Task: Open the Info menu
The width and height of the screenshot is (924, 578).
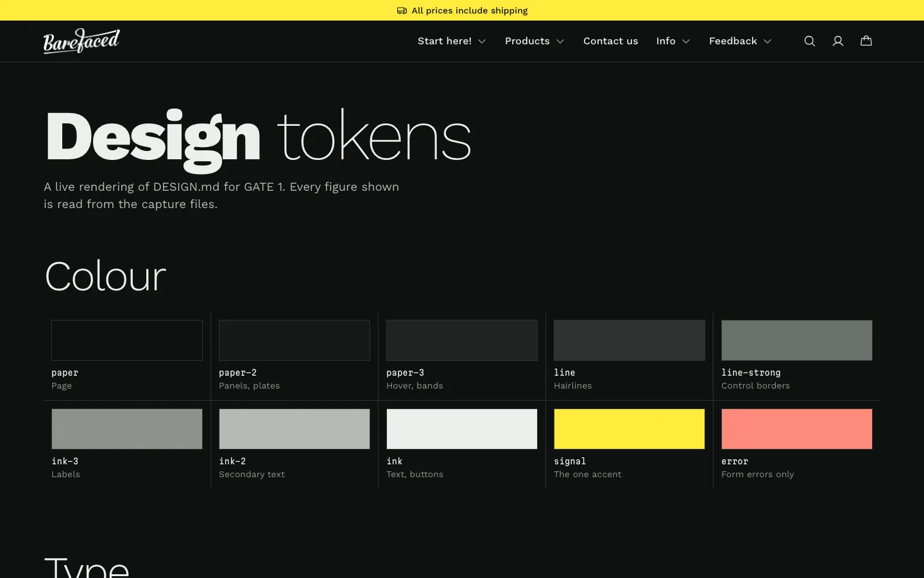Action: tap(673, 41)
